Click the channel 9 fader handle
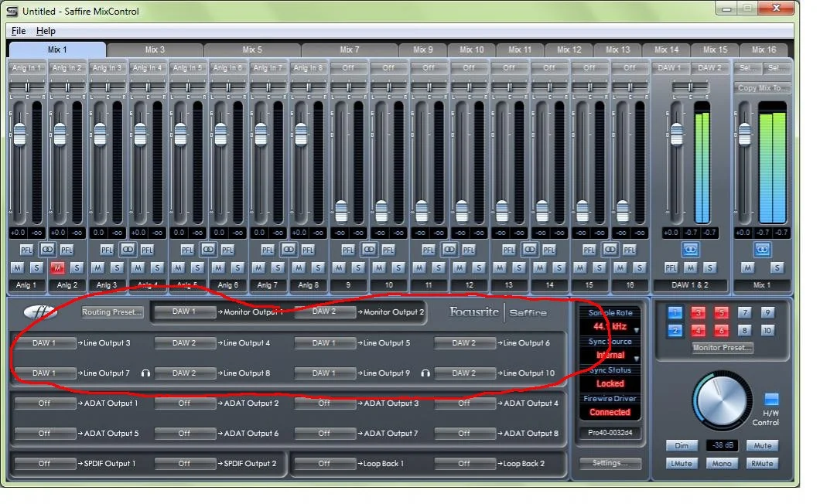This screenshot has height=504, width=820. pos(341,211)
